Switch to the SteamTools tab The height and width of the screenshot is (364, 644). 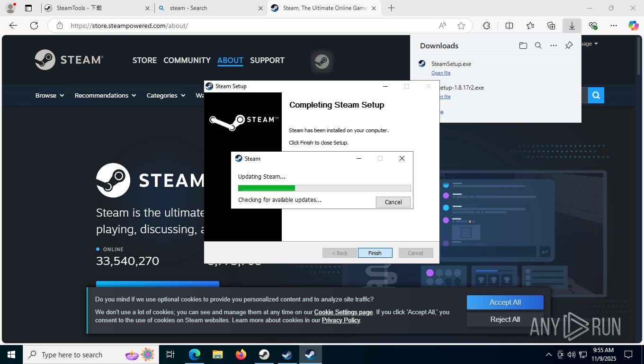(x=97, y=8)
